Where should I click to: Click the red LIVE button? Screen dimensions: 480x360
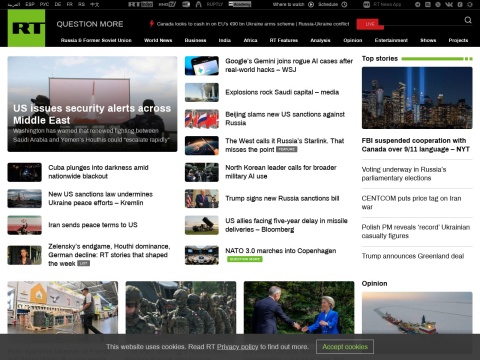click(370, 24)
